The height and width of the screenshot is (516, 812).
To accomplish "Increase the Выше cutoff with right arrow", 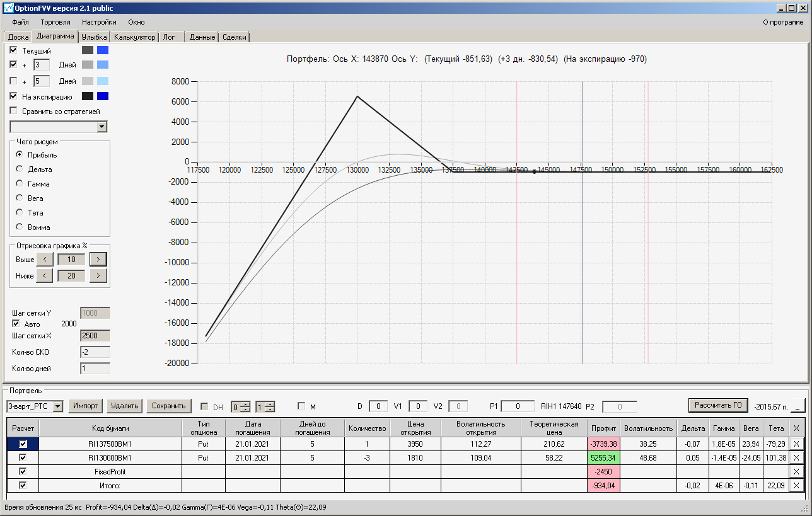I will point(98,259).
